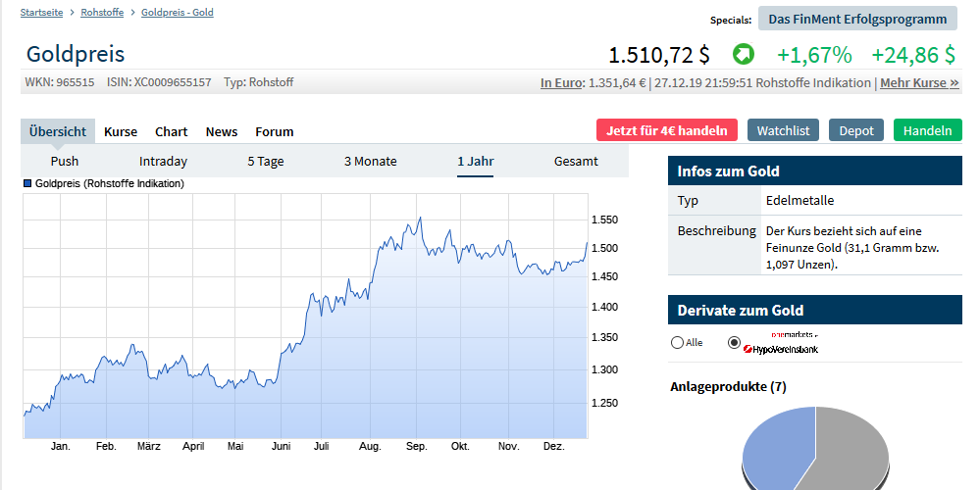The height and width of the screenshot is (490, 980).
Task: Open the Rohstoffe breadcrumb link
Action: point(102,13)
